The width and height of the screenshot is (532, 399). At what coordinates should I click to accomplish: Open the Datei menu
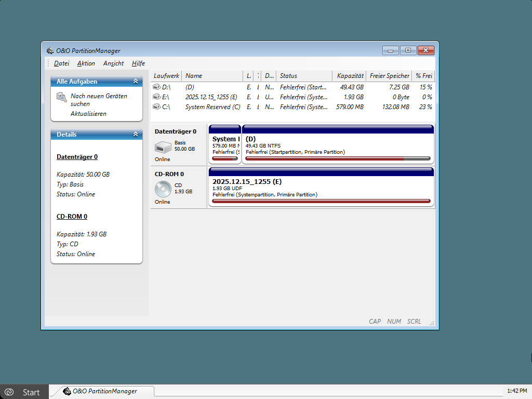pos(61,63)
